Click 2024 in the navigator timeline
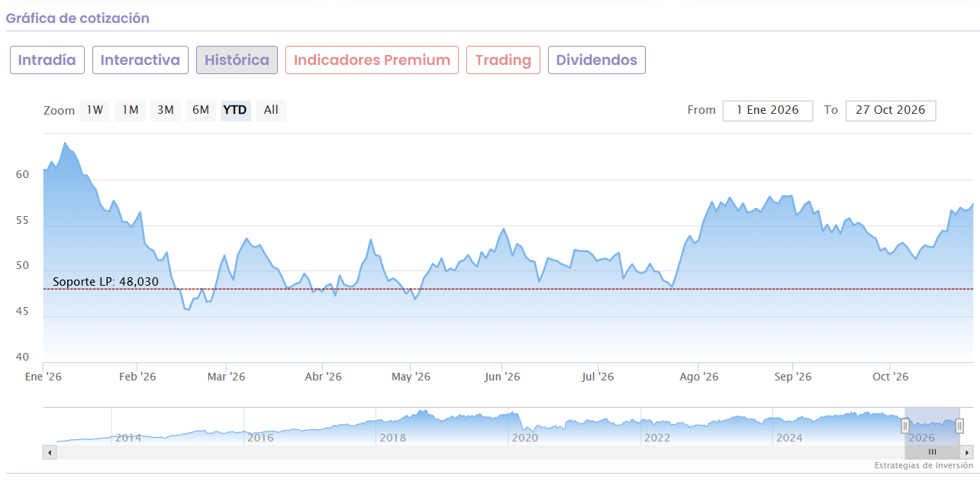The width and height of the screenshot is (980, 482). point(789,438)
